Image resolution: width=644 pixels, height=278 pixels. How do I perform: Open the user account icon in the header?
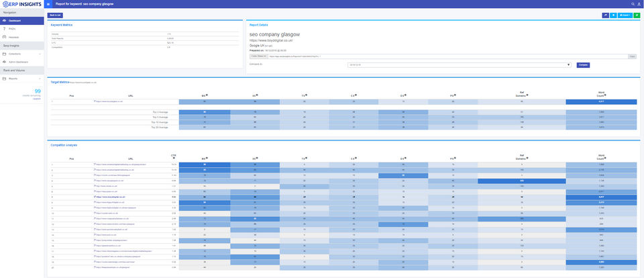(639, 4)
